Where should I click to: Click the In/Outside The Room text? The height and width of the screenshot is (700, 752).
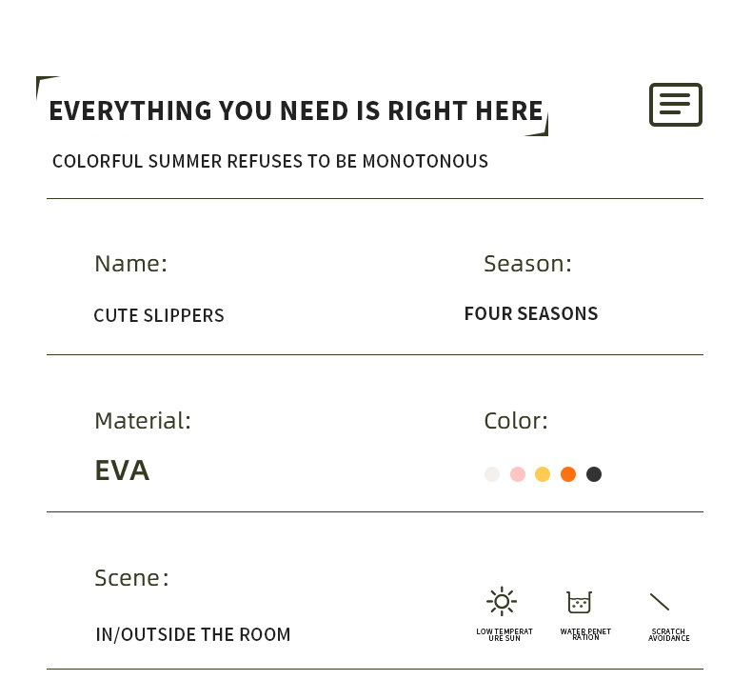pyautogui.click(x=193, y=635)
